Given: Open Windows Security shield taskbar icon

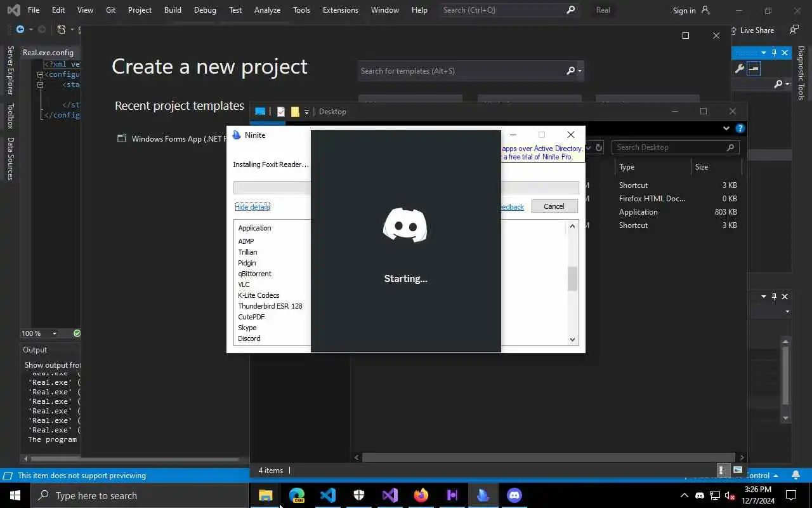Looking at the screenshot, I should [x=359, y=495].
